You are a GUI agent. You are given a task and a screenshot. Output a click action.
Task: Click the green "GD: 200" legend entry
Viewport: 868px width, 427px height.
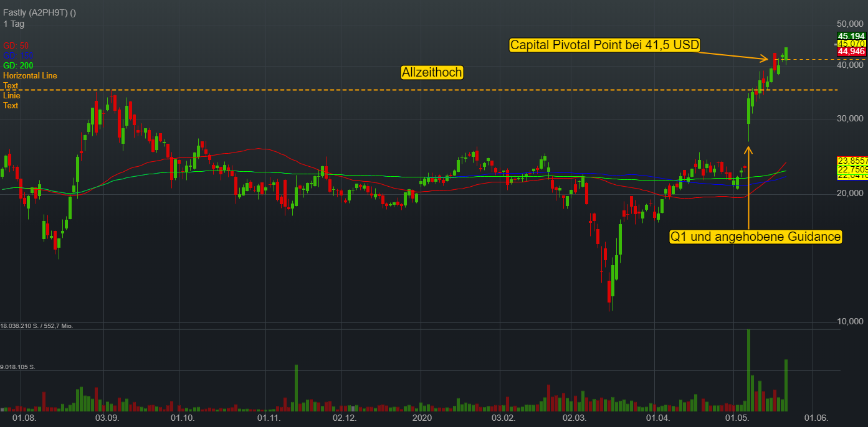[x=18, y=65]
